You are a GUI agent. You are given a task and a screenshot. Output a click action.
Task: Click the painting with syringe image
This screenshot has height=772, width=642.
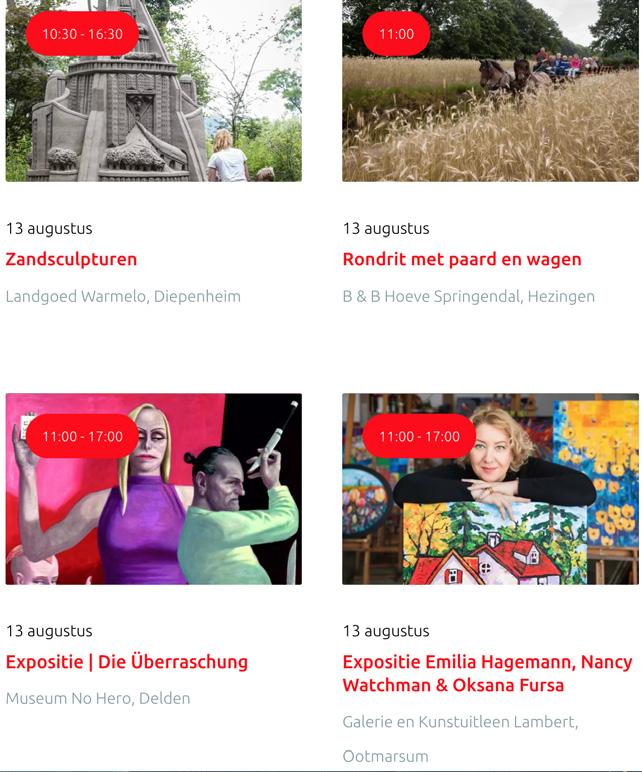pos(154,489)
